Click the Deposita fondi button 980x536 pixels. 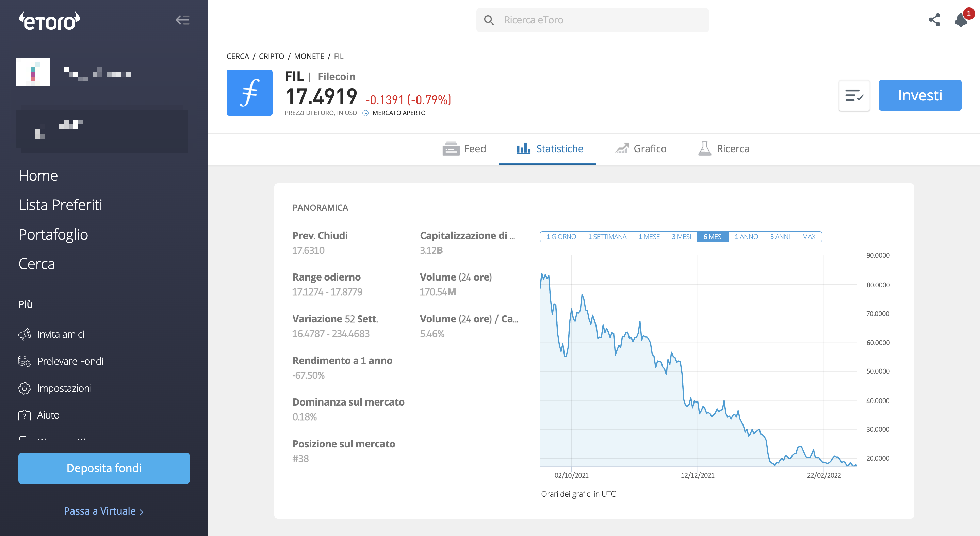pyautogui.click(x=104, y=468)
